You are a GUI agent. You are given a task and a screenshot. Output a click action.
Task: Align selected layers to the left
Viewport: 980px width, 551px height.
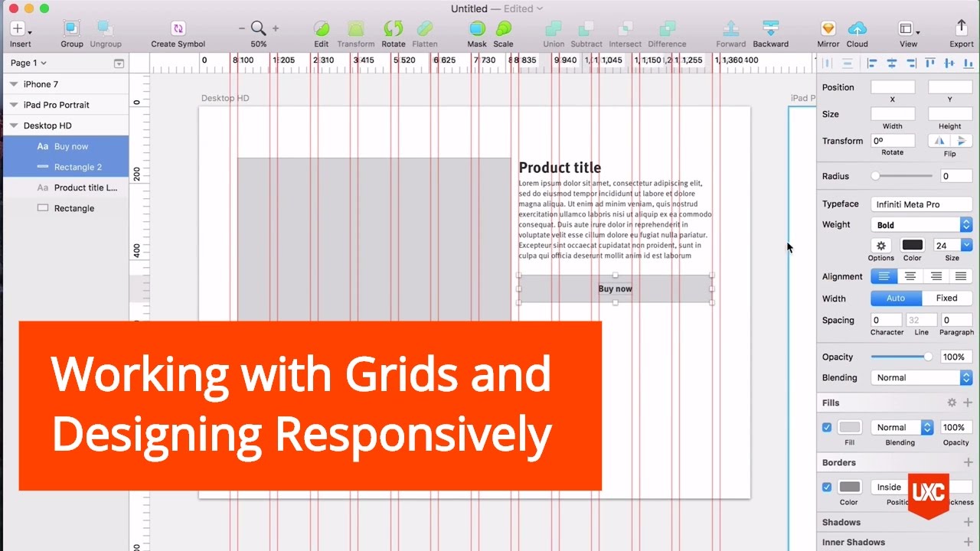coord(873,64)
